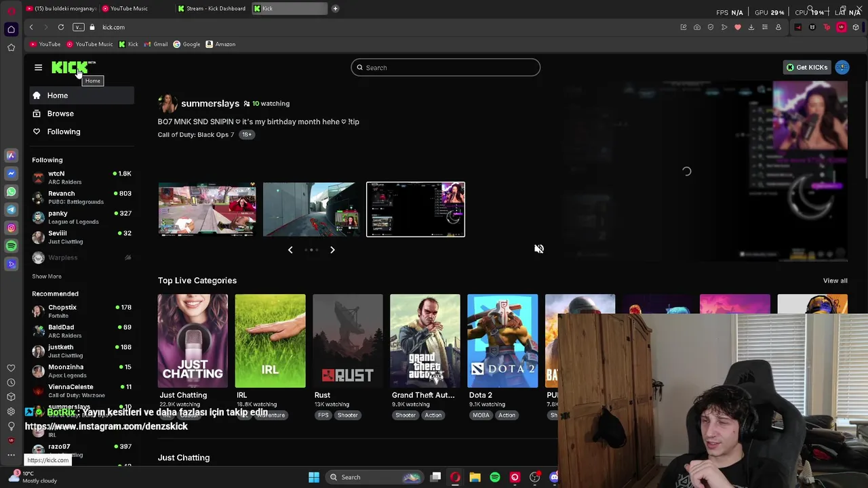The height and width of the screenshot is (488, 868).
Task: Select first featured stream thumbnail
Action: coord(207,209)
